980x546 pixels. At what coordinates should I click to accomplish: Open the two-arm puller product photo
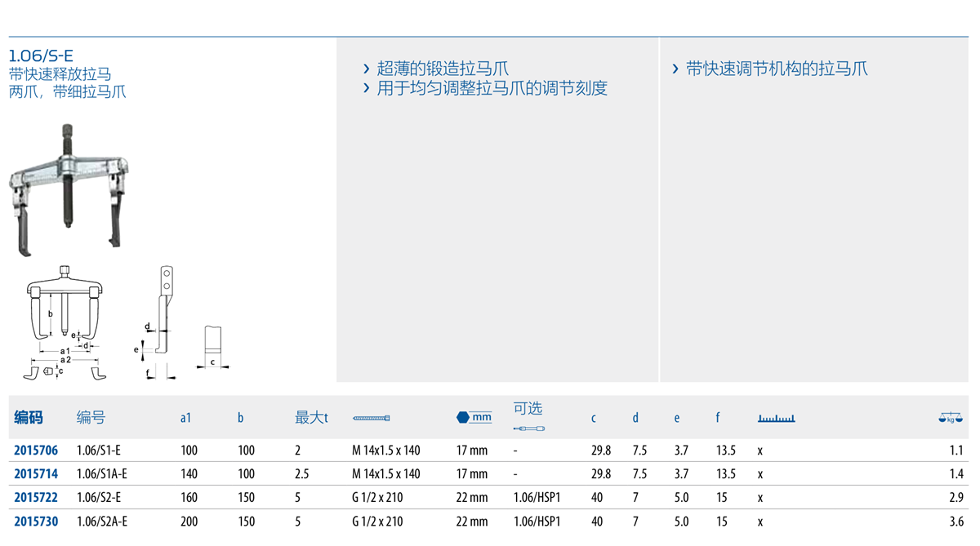[x=69, y=188]
